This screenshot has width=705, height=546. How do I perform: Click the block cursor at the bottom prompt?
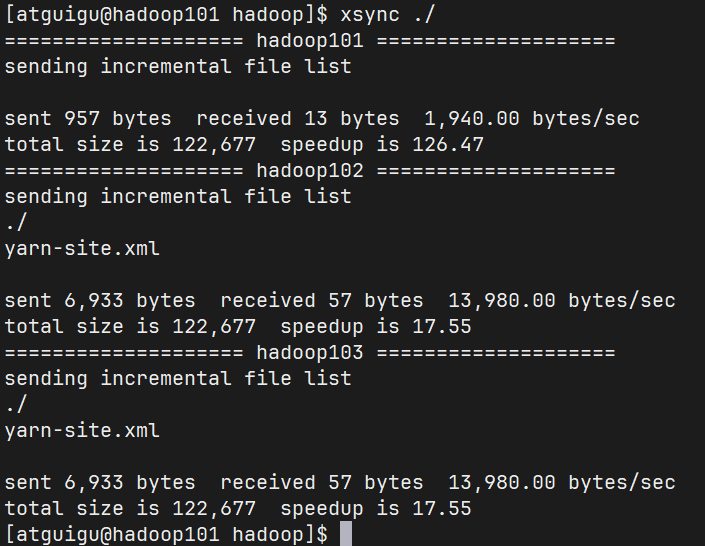tap(346, 534)
